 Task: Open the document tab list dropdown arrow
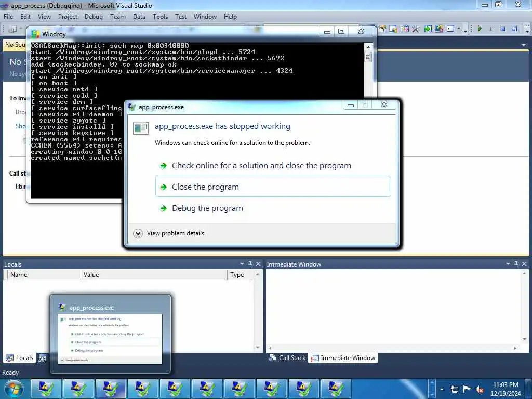coord(523,45)
